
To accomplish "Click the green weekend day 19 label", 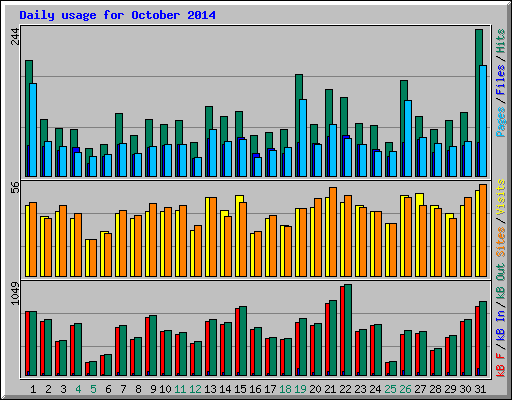I will pos(300,389).
